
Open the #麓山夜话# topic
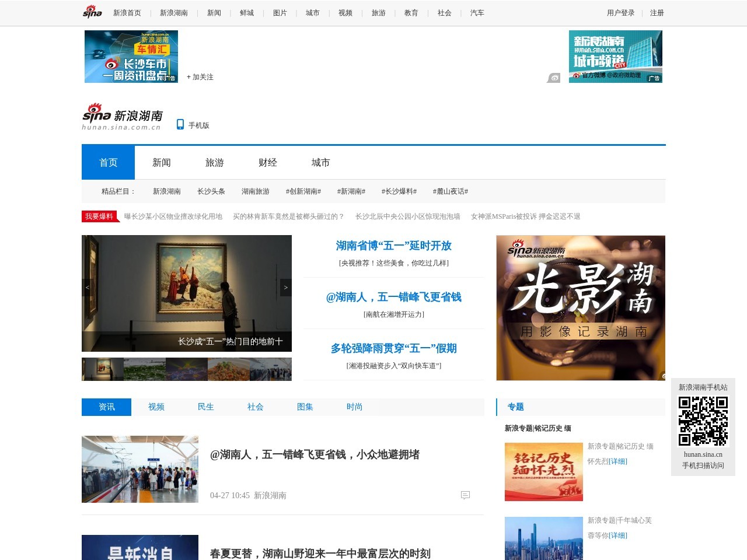click(x=451, y=191)
